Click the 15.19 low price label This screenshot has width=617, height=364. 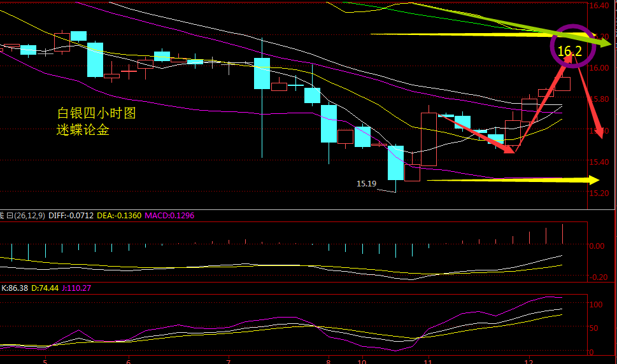tap(365, 184)
